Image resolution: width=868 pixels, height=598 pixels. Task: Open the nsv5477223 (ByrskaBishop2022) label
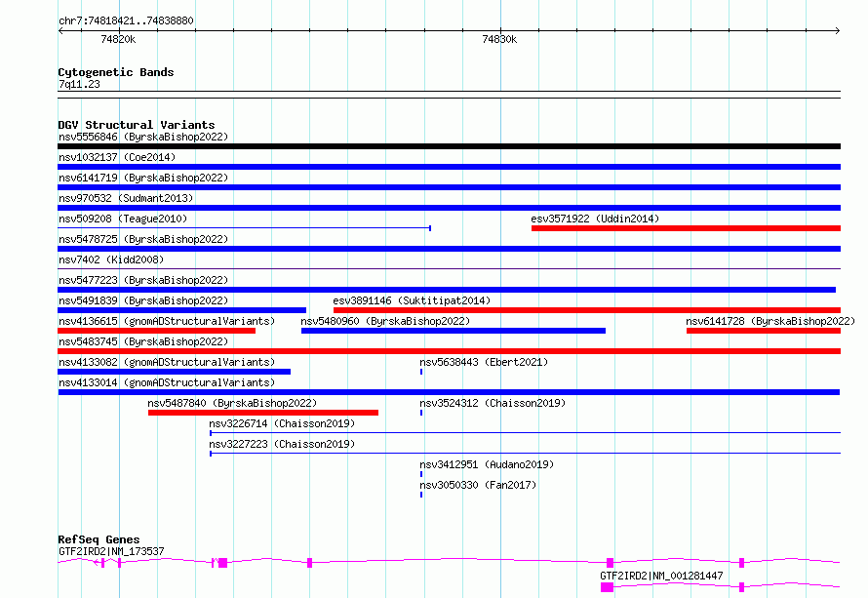click(x=143, y=280)
